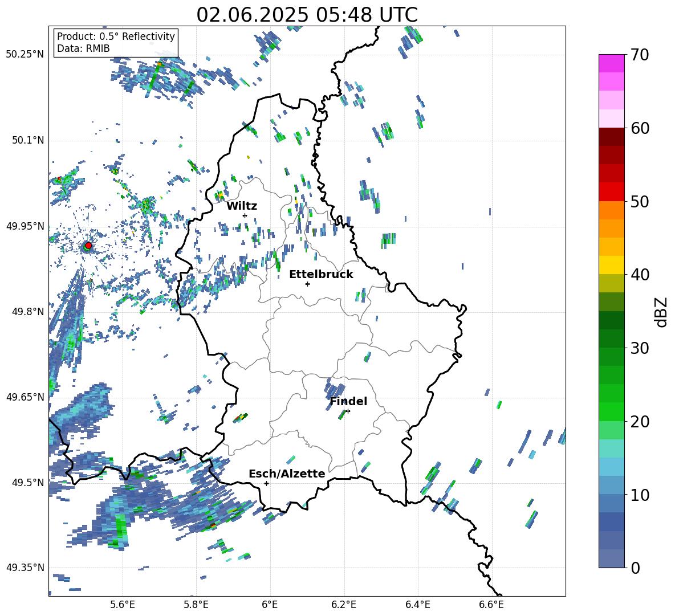Select the Findel location label

pos(348,401)
